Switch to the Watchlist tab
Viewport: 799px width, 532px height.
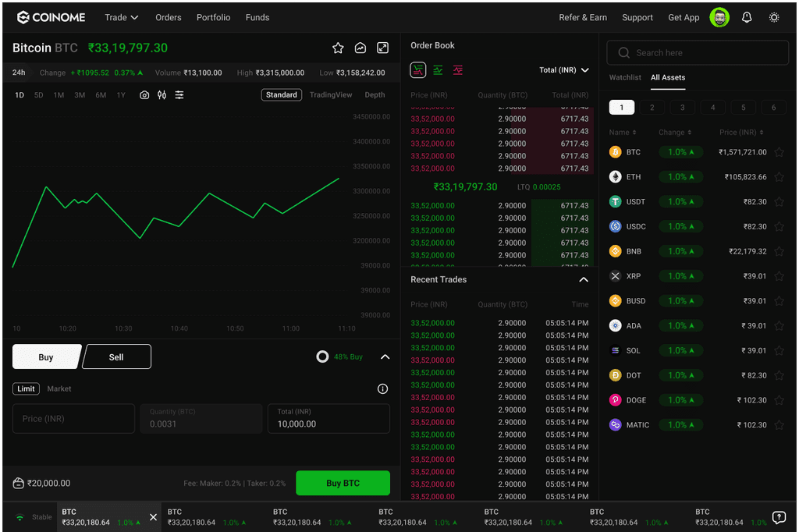(x=625, y=77)
